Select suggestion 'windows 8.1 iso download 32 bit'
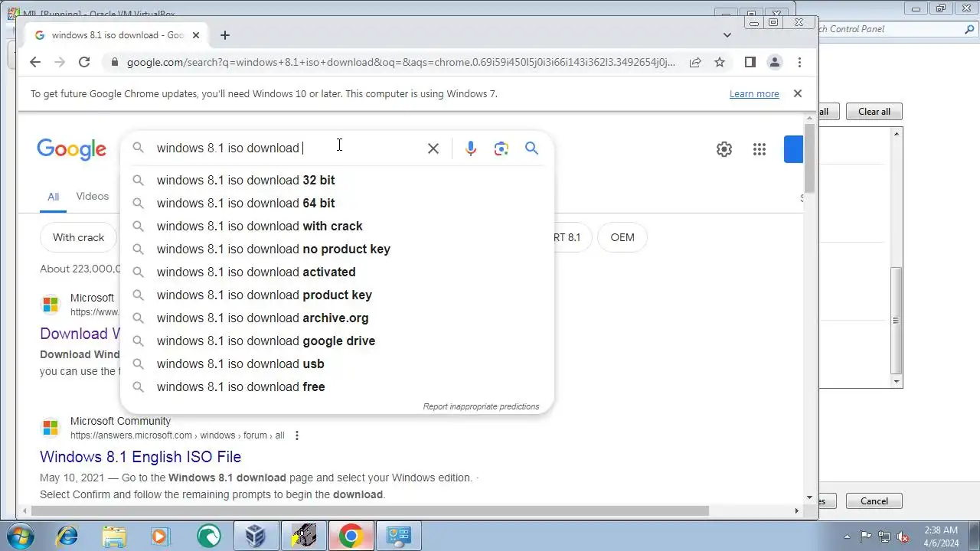Screen dimensions: 980x551 pos(337,180)
